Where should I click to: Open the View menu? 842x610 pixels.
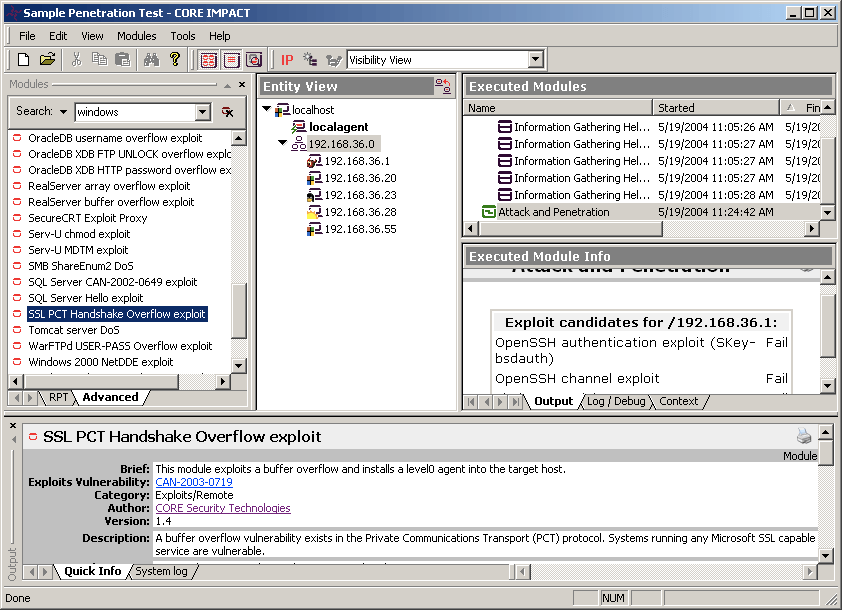coord(92,36)
